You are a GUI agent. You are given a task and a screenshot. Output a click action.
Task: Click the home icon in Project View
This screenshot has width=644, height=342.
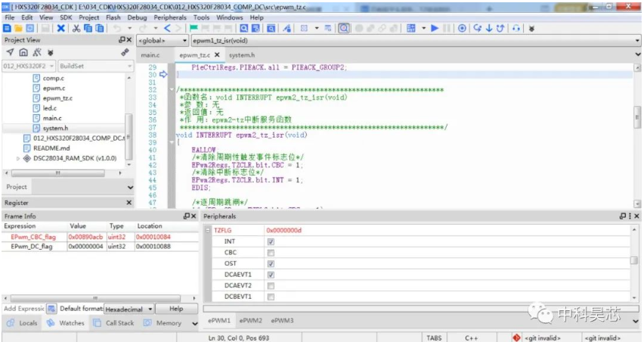point(23,52)
